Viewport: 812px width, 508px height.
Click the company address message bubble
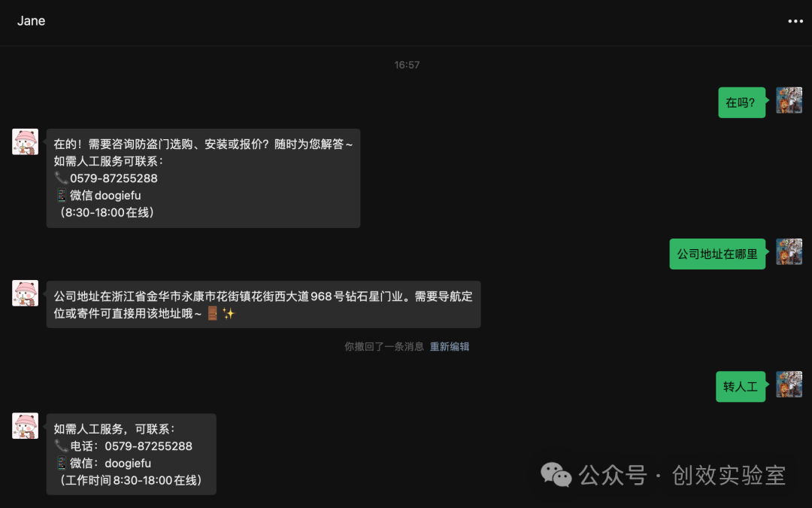pyautogui.click(x=264, y=304)
